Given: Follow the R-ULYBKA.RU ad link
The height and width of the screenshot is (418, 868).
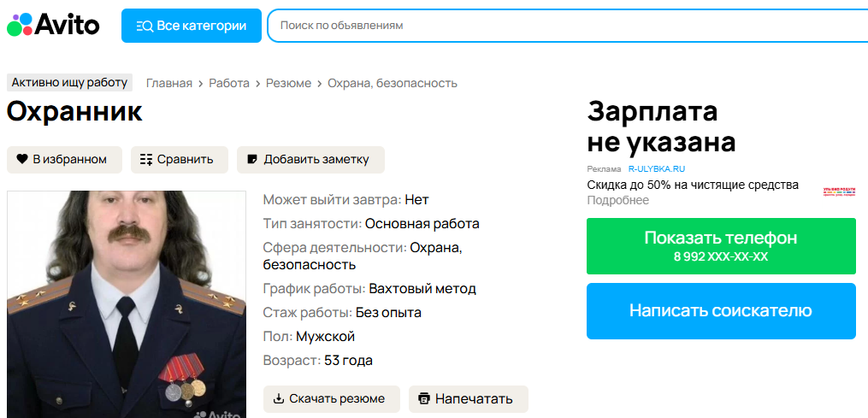Looking at the screenshot, I should point(657,169).
